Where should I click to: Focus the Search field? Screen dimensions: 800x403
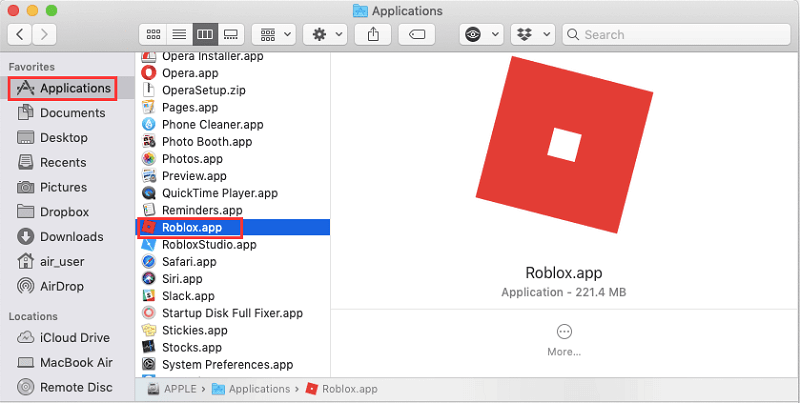click(x=677, y=34)
